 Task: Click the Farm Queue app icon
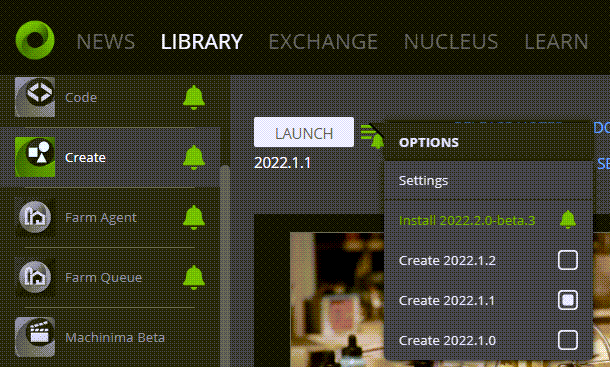(x=35, y=277)
